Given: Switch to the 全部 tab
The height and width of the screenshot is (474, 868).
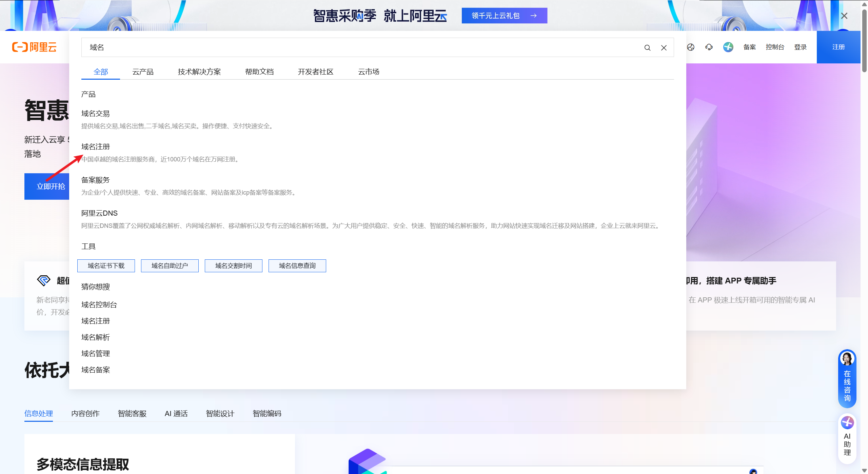Looking at the screenshot, I should click(x=101, y=72).
